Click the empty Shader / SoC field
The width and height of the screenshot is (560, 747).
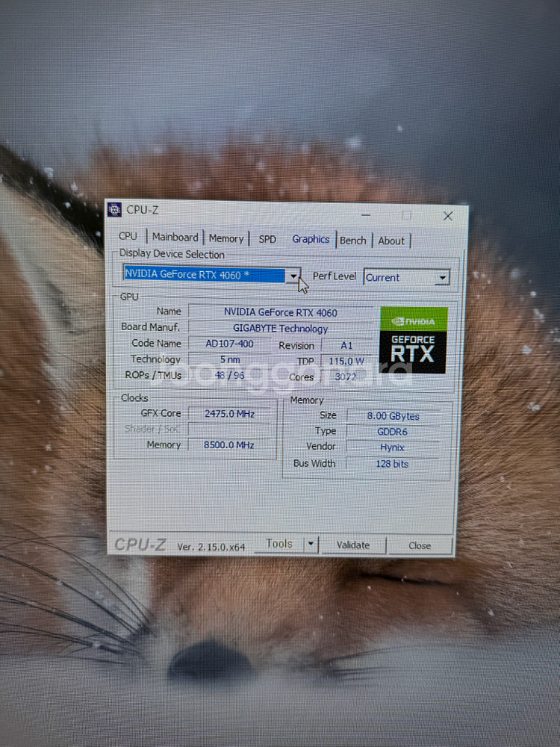pos(229,430)
